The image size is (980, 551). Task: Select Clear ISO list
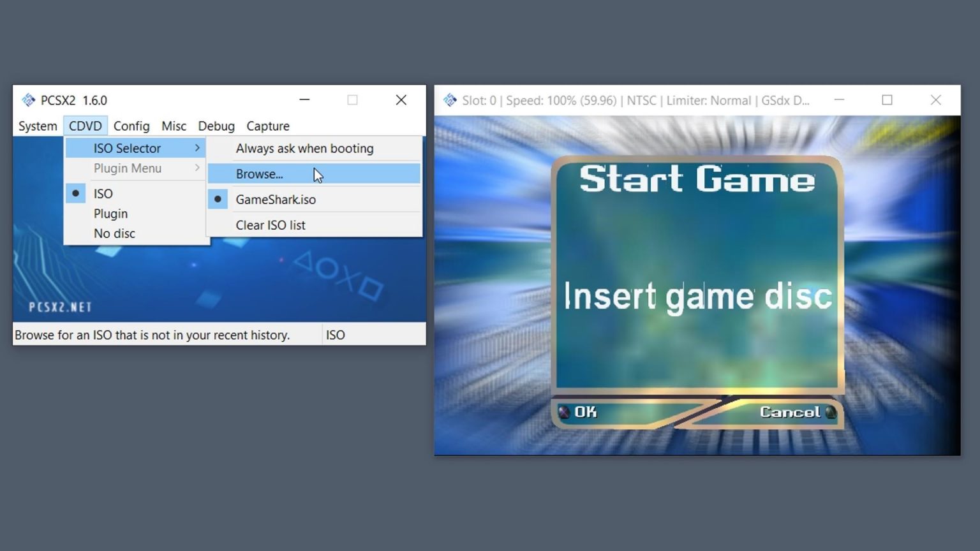(271, 224)
